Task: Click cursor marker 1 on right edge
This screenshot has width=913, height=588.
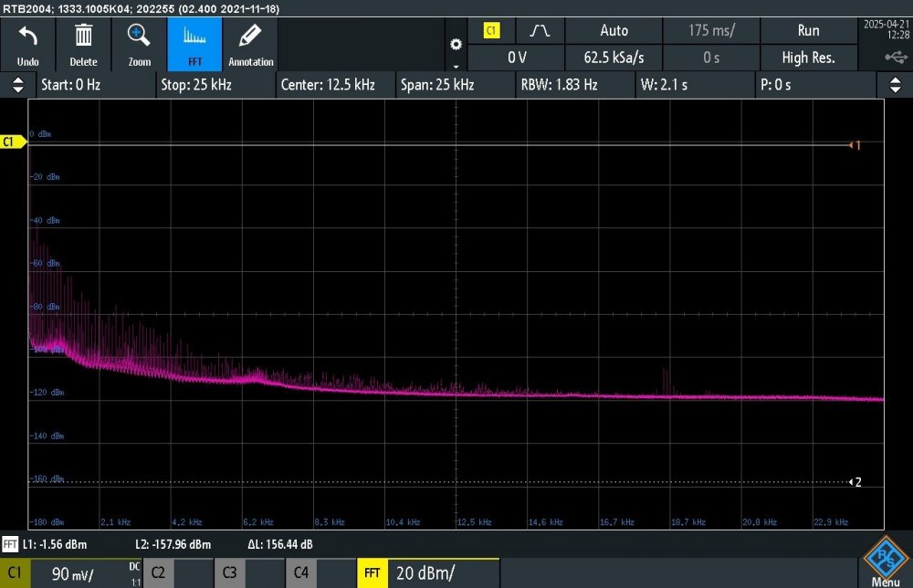Action: click(855, 145)
